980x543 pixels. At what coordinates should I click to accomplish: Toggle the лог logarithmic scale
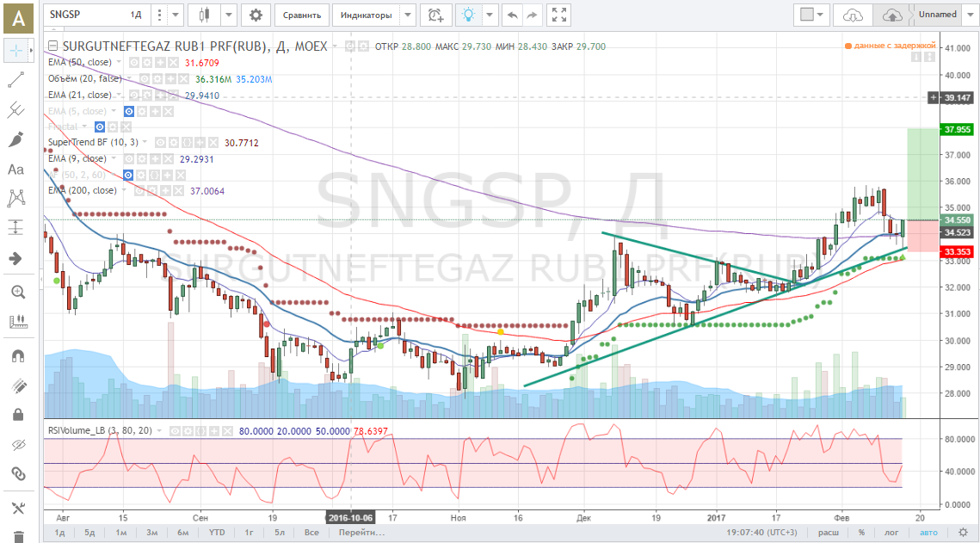tap(892, 533)
